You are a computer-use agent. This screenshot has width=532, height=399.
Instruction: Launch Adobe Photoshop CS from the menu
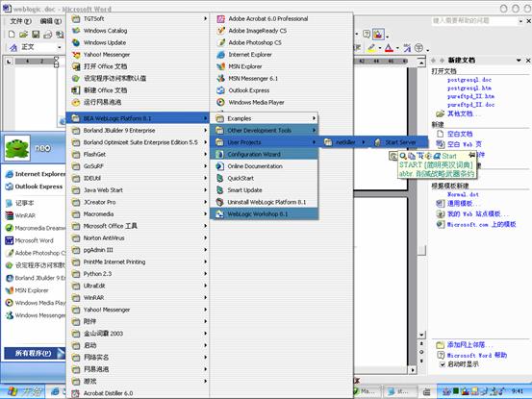tap(255, 42)
